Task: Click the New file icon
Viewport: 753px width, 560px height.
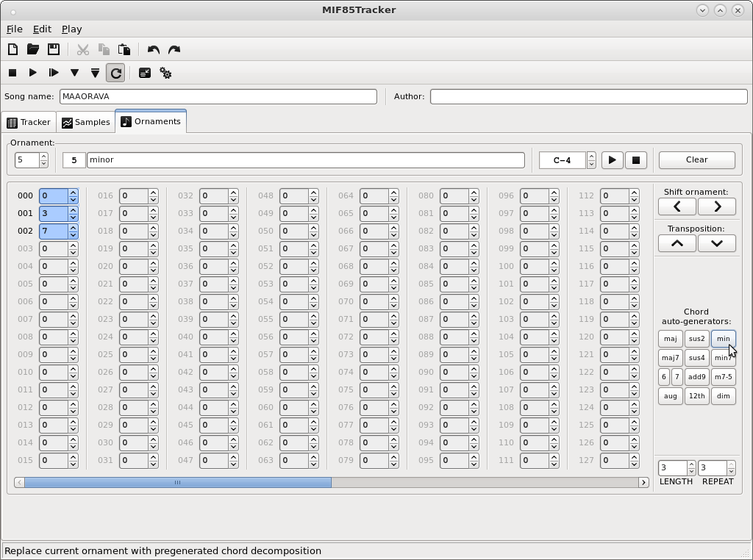Action: click(x=13, y=49)
